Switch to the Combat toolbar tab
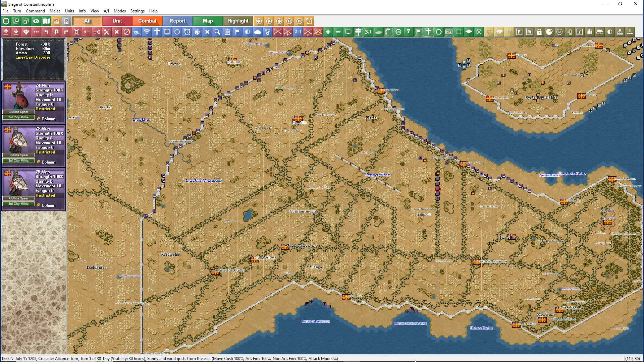 tap(147, 21)
